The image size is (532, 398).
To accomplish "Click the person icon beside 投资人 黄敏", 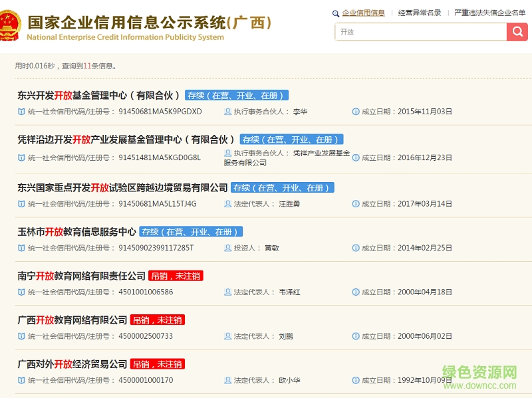I will coord(227,248).
